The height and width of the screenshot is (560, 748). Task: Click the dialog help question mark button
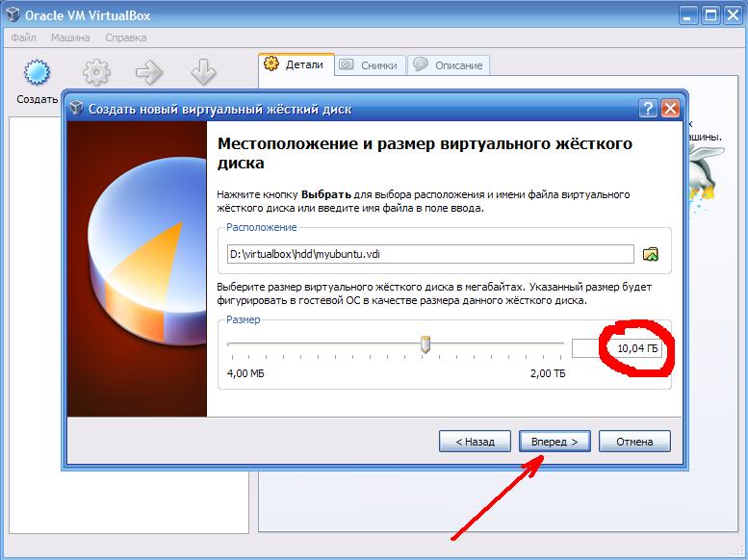[648, 109]
